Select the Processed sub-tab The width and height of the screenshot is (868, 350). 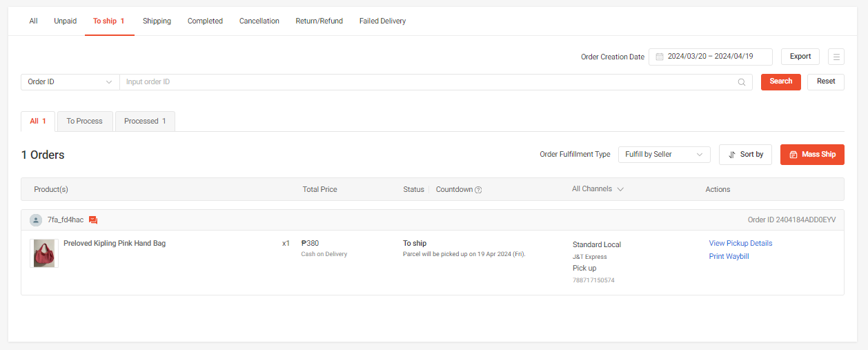145,121
